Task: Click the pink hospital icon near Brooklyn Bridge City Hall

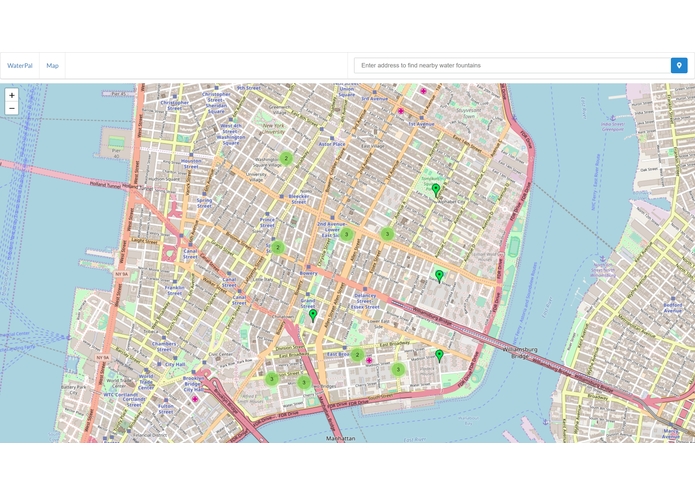Action: [x=195, y=399]
